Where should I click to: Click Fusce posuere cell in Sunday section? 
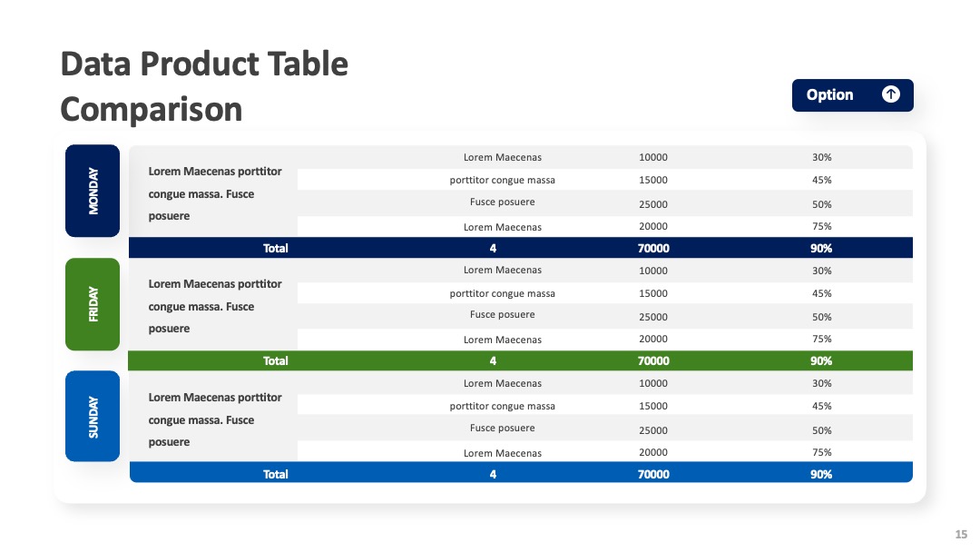503,429
